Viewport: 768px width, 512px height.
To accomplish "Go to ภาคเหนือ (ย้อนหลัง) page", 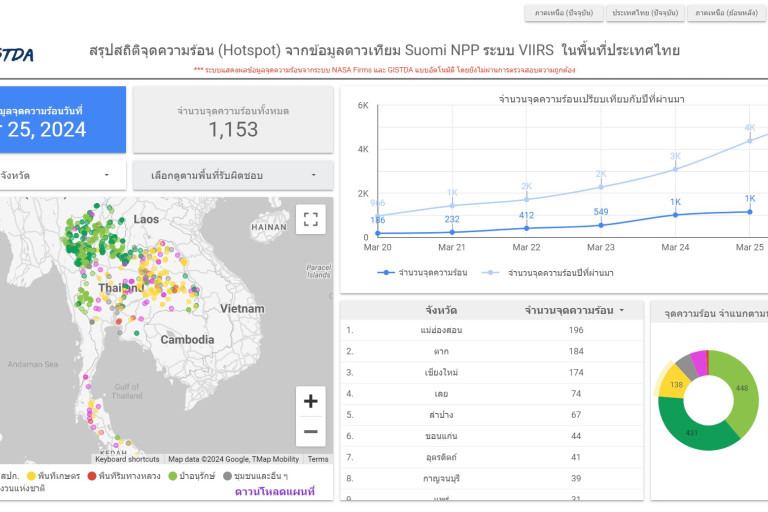I will click(x=727, y=13).
